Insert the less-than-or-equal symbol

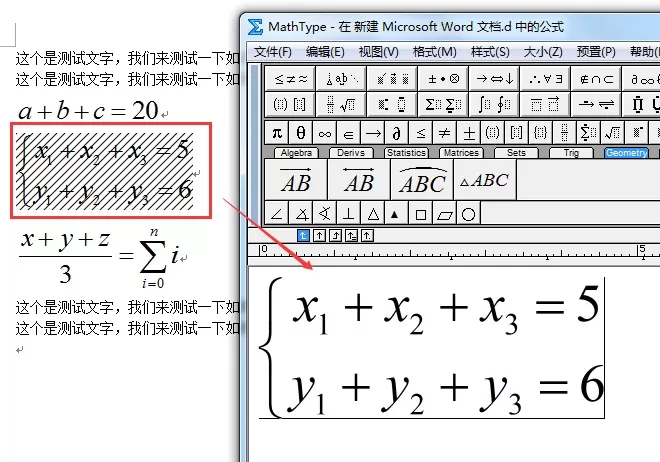[420, 133]
